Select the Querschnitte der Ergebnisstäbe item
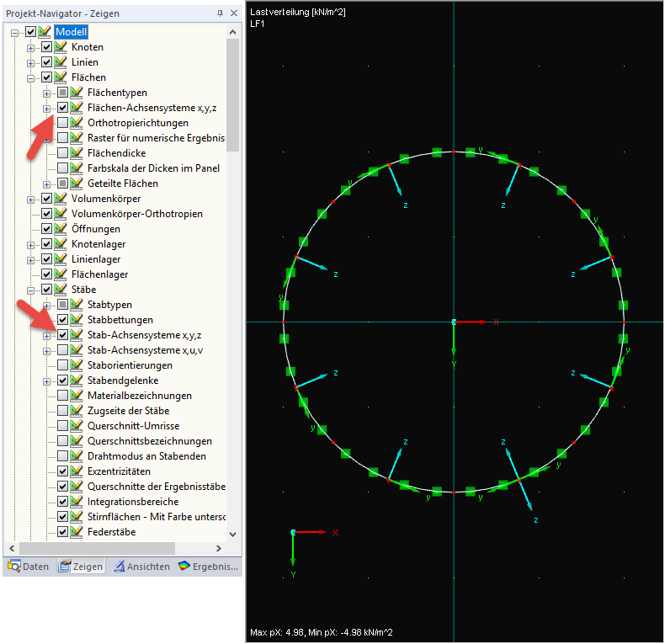This screenshot has height=644, width=665. click(x=157, y=487)
